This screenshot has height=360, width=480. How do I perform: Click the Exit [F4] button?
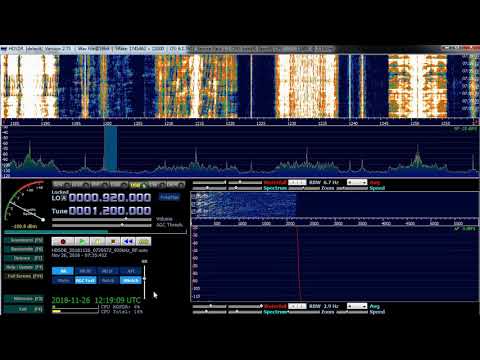click(x=24, y=309)
